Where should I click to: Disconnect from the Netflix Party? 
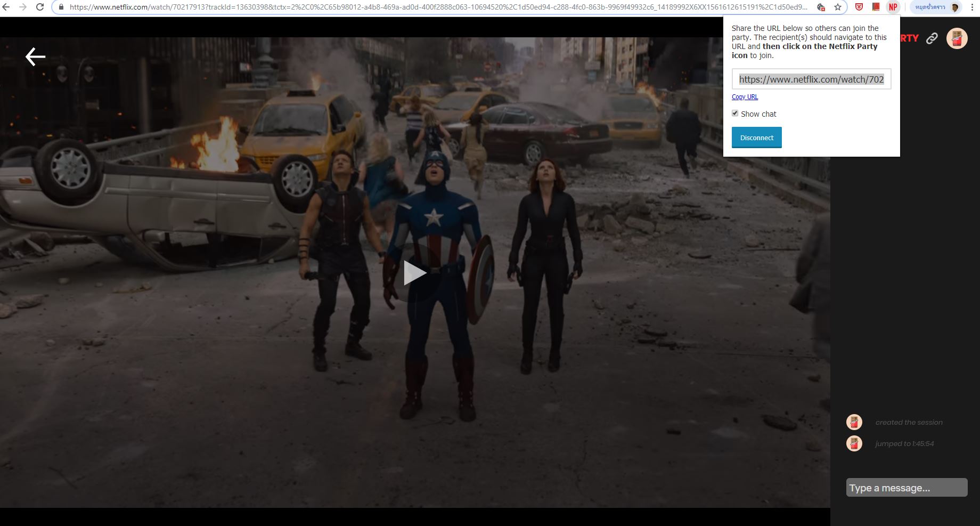[756, 137]
